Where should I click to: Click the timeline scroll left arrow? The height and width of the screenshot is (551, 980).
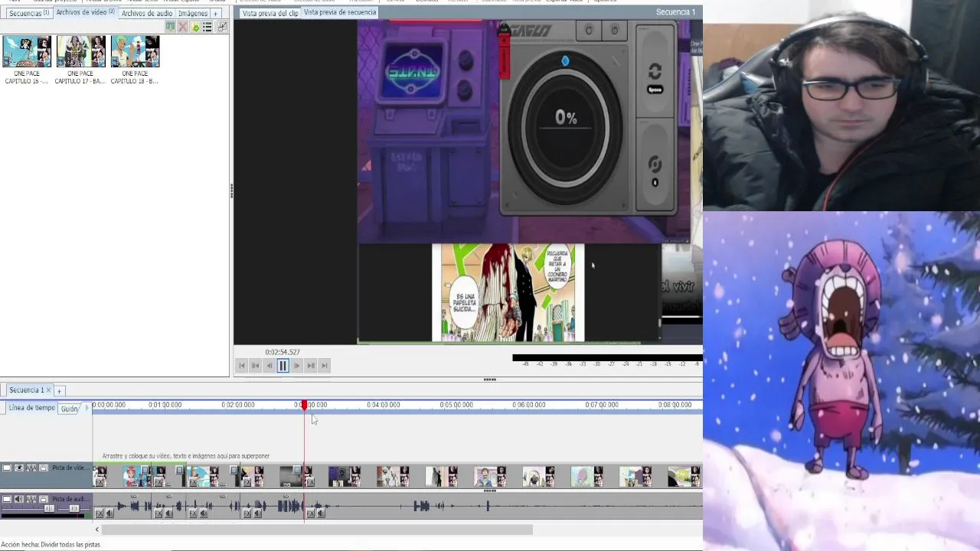tap(97, 530)
